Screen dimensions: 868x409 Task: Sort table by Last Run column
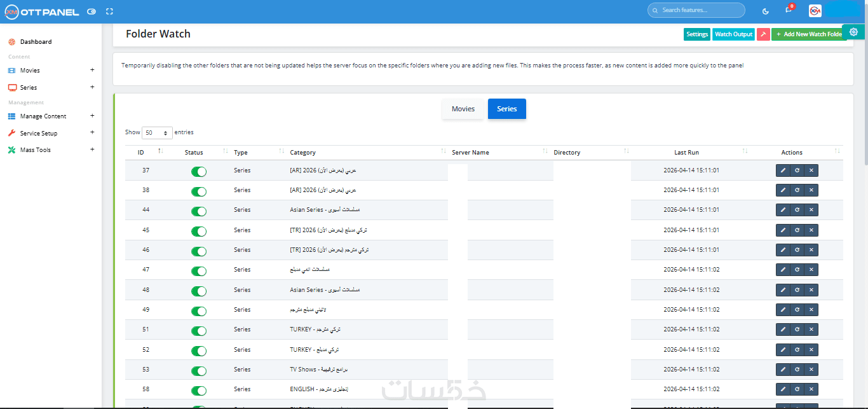(691, 153)
